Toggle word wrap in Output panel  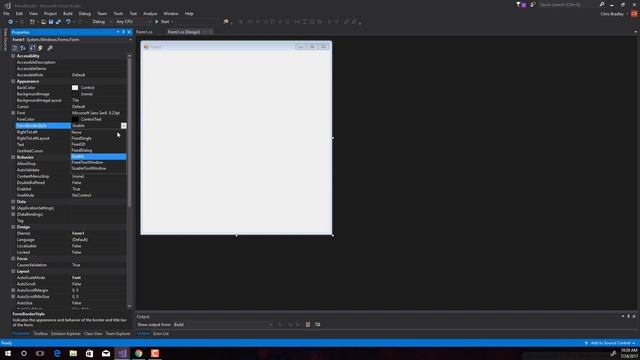click(x=318, y=324)
